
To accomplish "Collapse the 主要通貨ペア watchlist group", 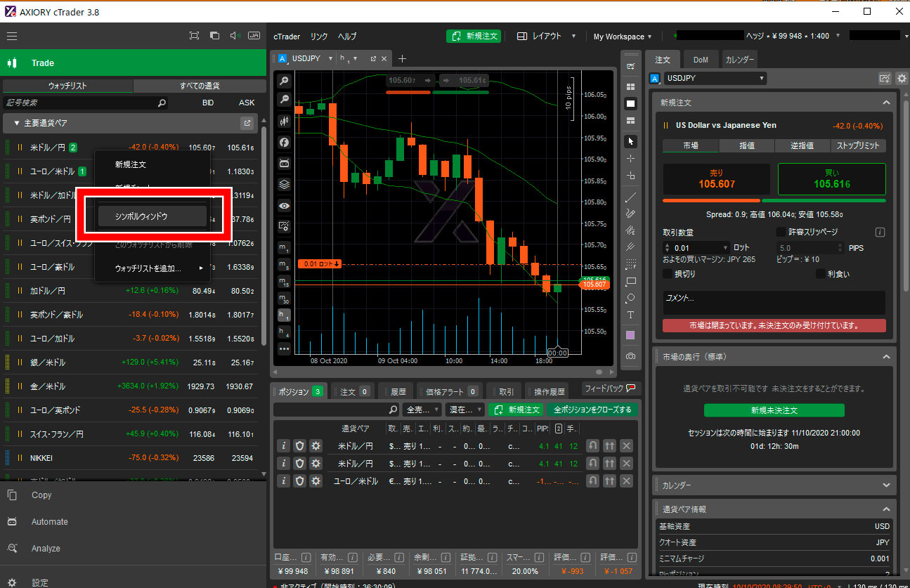I will tap(16, 123).
